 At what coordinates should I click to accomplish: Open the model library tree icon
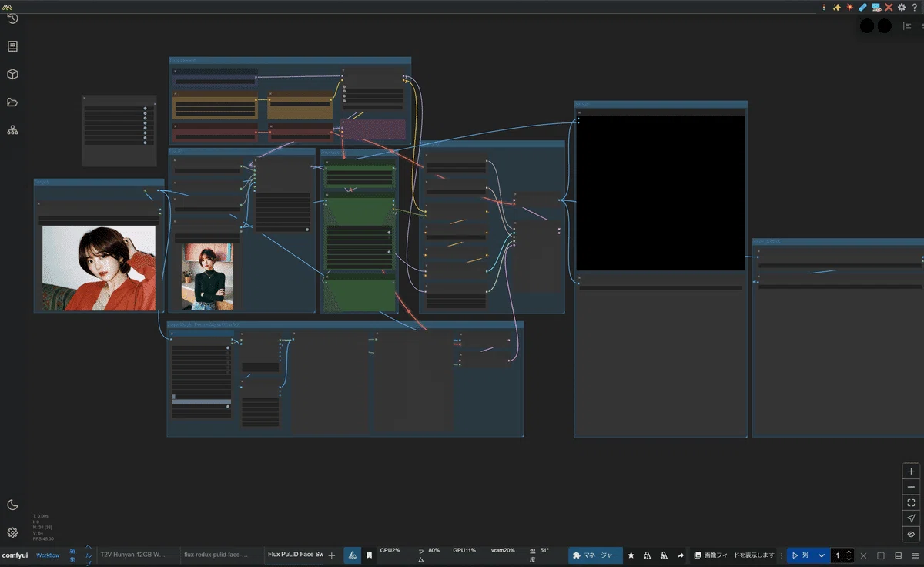[x=12, y=130]
